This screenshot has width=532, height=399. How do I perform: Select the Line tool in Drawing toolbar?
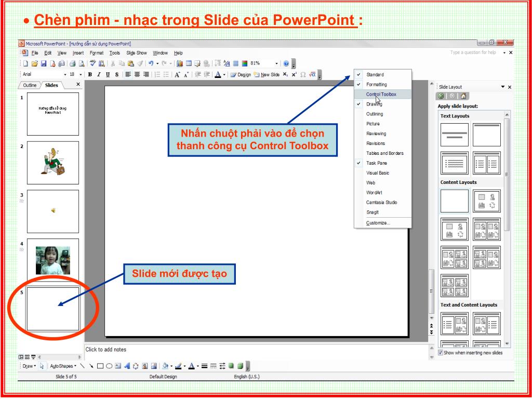[83, 366]
